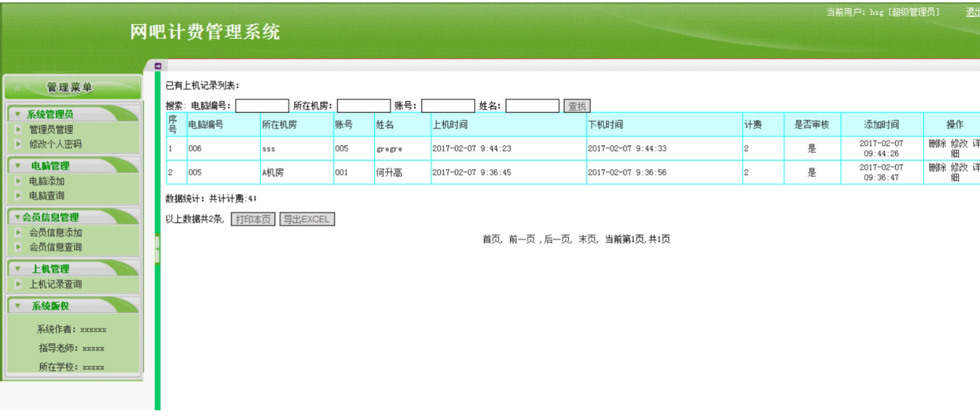Select logout time 2017-02-07 9:36:56

[x=627, y=172]
